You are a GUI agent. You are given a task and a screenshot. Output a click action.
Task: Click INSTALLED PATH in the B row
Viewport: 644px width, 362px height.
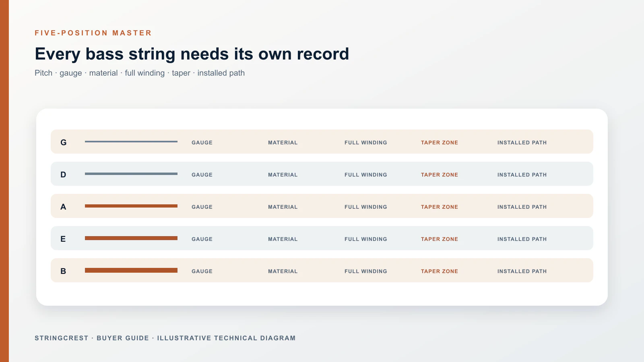(x=522, y=271)
